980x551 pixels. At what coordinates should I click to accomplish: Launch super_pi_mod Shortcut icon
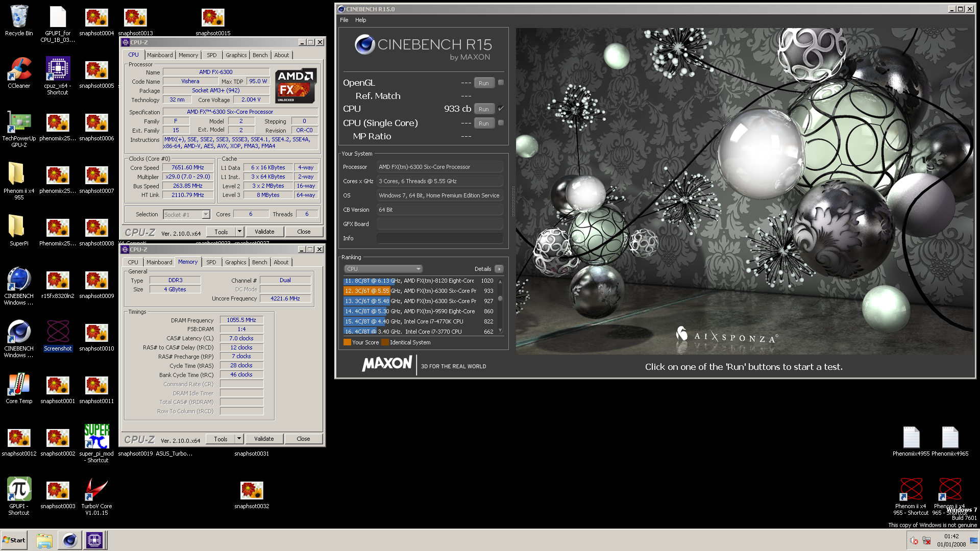[96, 443]
